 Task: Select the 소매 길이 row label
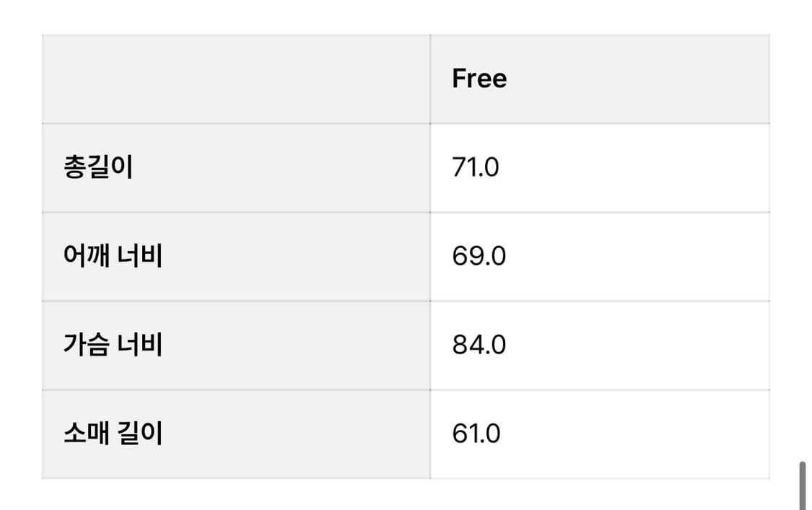(113, 434)
